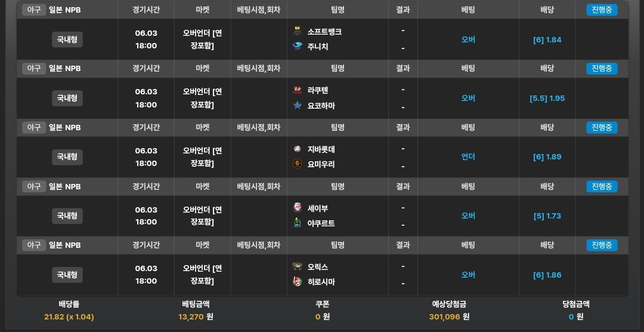Click the 요미우리 orange logo icon

298,164
